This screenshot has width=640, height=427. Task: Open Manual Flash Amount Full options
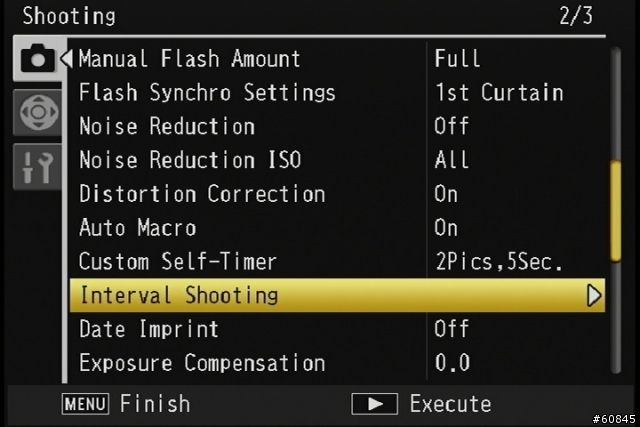tap(457, 58)
